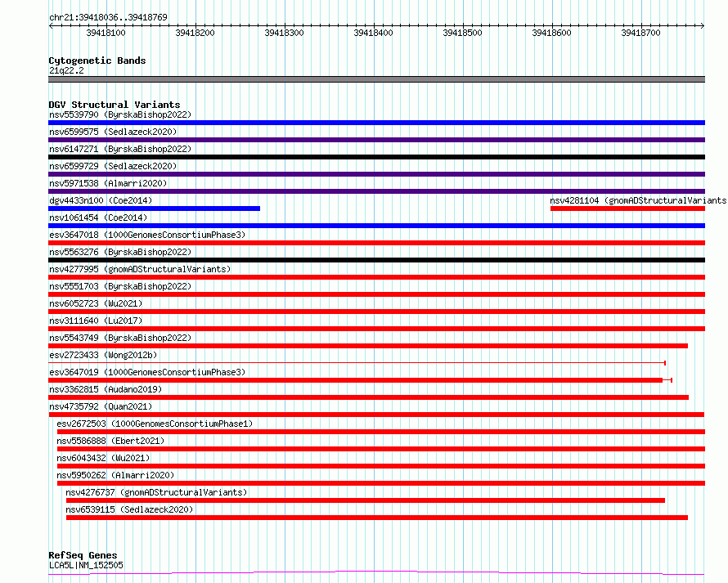Click the magenta LCA5L gene line
Viewport: 728px width, 583px height.
click(376, 573)
